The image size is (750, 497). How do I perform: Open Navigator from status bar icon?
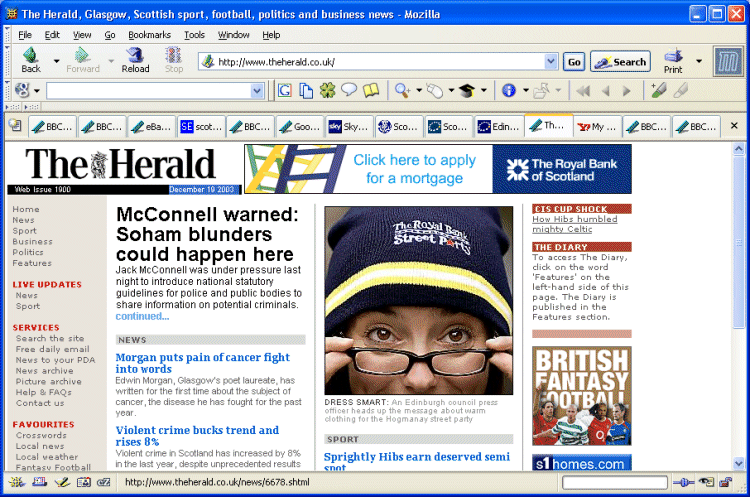pyautogui.click(x=17, y=482)
